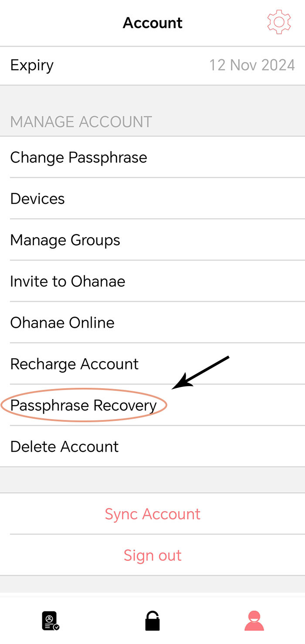Click the Sign out link
Viewport: 305px width, 644px height.
pos(152,556)
